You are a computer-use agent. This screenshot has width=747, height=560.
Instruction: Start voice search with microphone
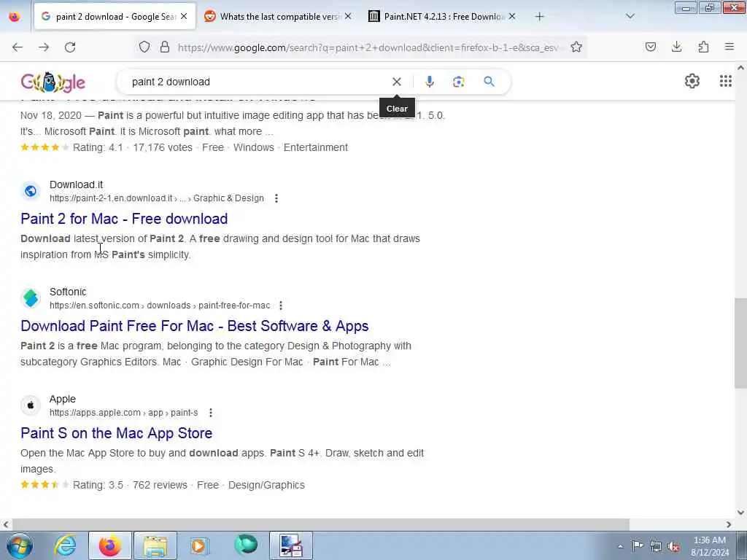[429, 82]
